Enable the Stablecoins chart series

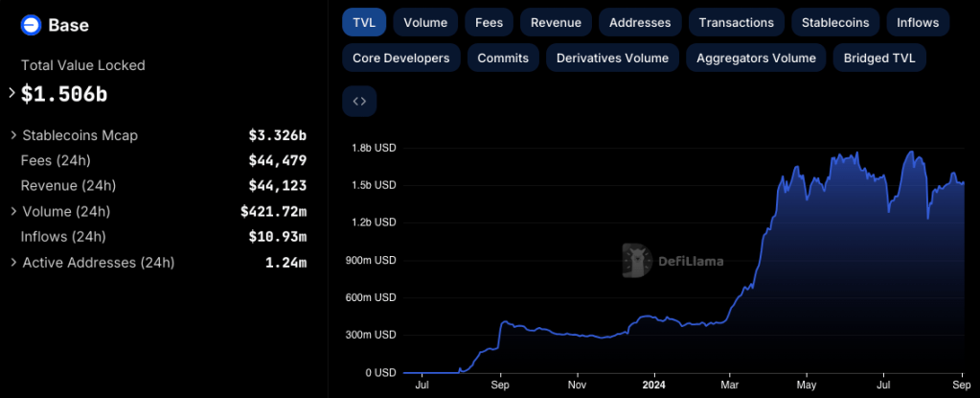(x=836, y=22)
